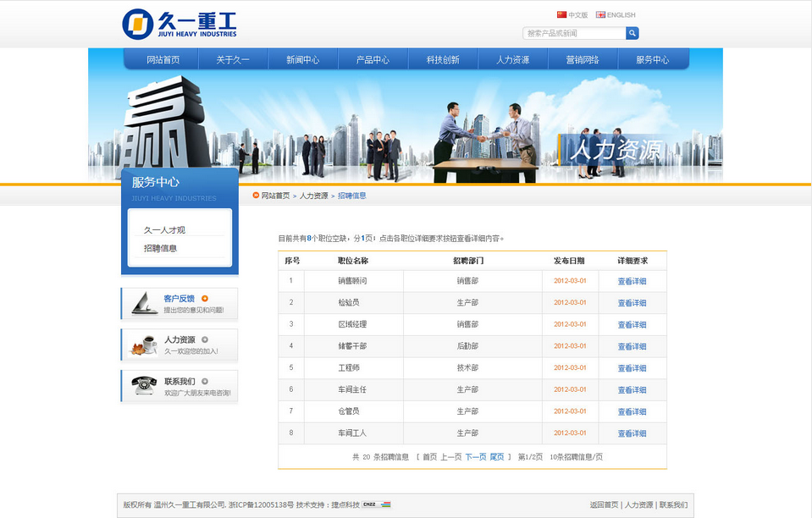Image resolution: width=812 pixels, height=518 pixels.
Task: Go to next page via 下一页
Action: coord(475,457)
